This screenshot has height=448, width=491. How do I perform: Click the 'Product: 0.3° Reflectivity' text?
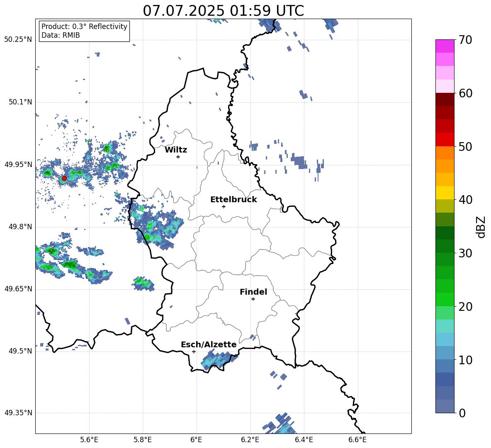coord(84,27)
